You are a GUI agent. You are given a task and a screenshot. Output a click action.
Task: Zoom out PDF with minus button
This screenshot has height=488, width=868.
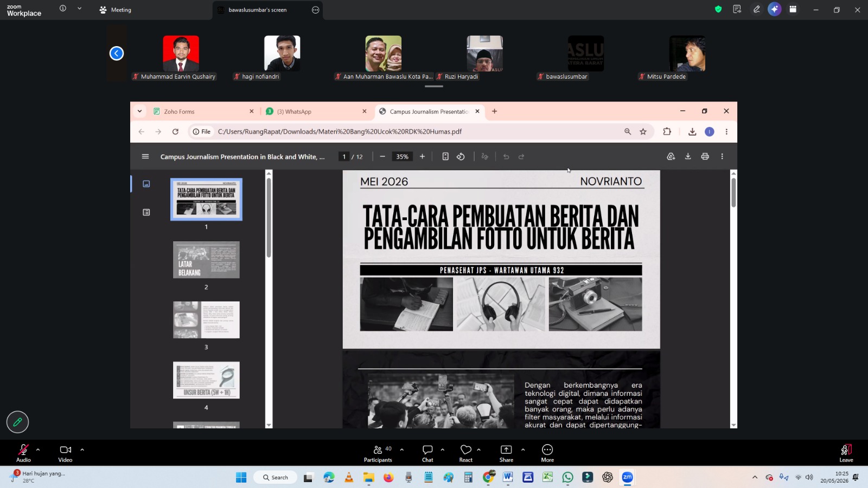[382, 157]
